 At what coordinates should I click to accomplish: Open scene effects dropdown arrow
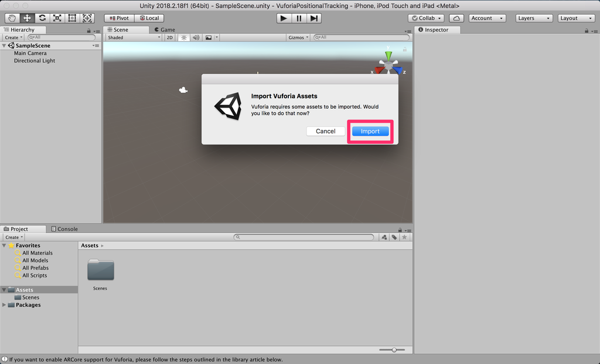(217, 37)
